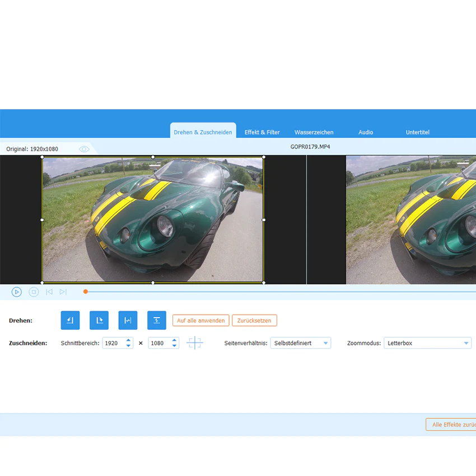Rotate video left 90 degrees

[x=70, y=320]
